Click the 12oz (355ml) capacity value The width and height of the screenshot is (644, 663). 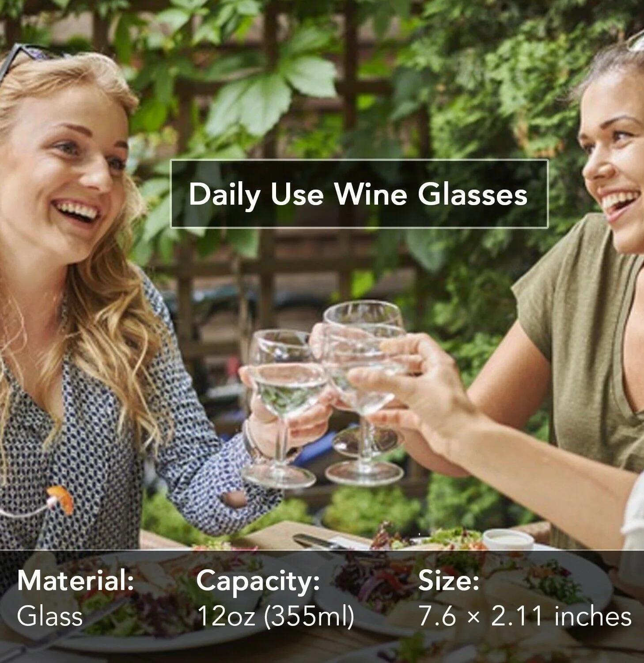pos(276,616)
